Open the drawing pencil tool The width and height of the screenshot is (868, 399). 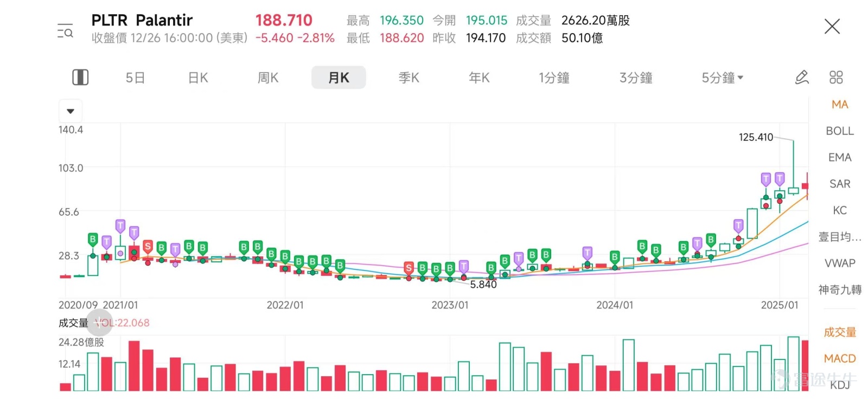802,78
